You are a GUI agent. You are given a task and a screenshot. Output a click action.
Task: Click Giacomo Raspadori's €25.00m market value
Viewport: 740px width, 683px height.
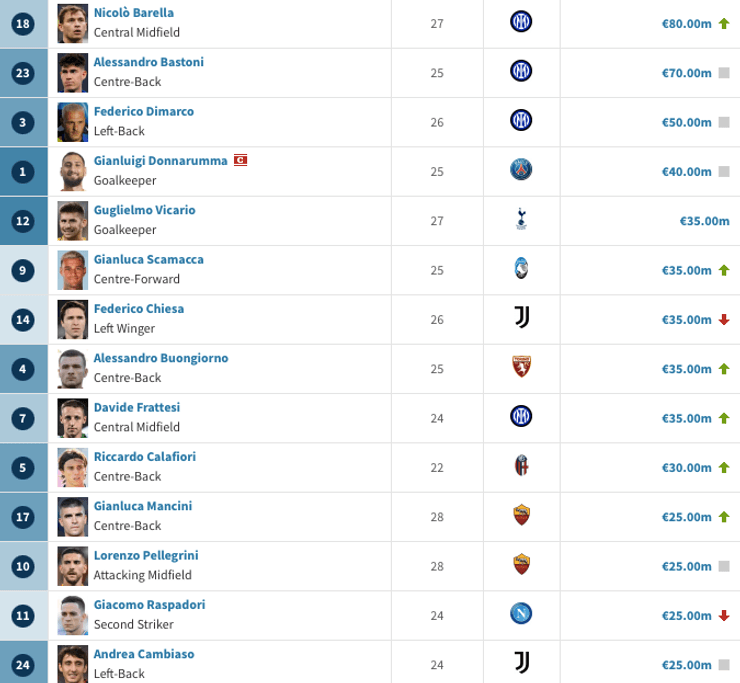[x=686, y=615]
